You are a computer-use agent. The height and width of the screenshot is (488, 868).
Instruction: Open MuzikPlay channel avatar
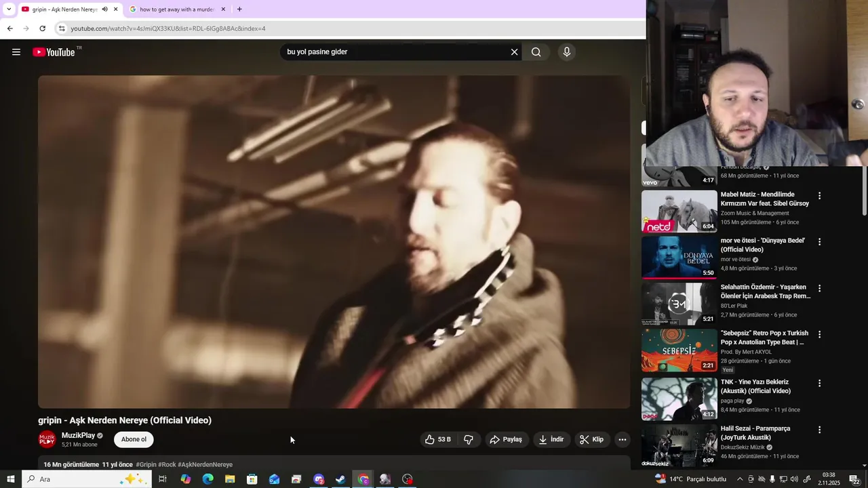click(x=47, y=439)
